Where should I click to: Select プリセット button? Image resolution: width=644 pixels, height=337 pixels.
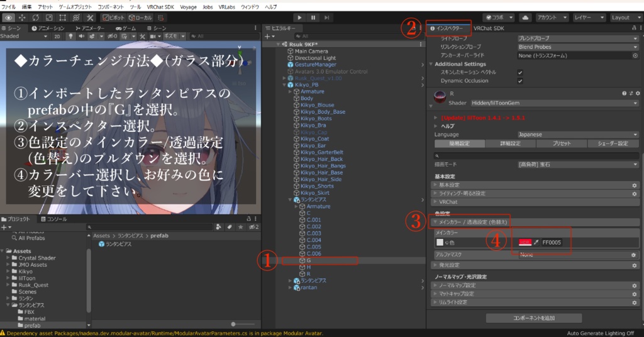tap(562, 144)
